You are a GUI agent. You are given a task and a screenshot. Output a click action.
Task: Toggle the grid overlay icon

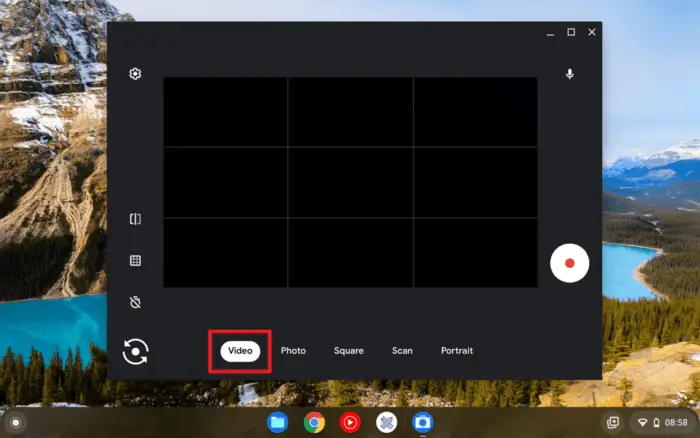(135, 260)
